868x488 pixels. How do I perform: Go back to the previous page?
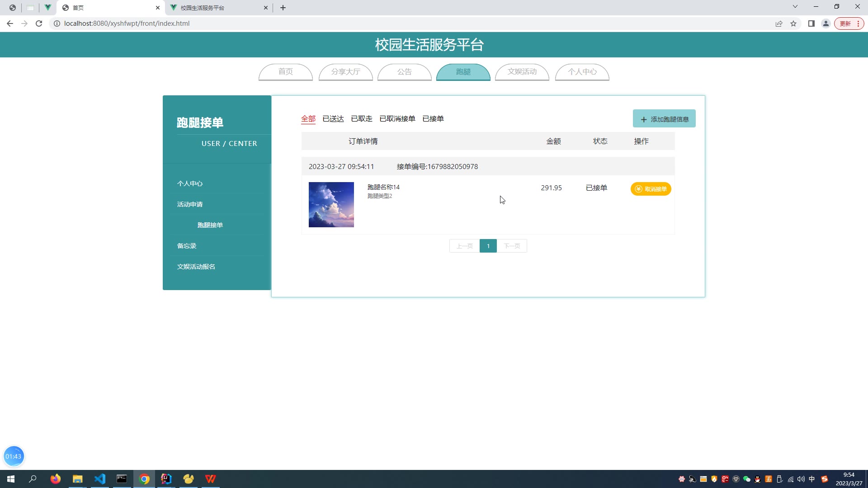pyautogui.click(x=10, y=23)
